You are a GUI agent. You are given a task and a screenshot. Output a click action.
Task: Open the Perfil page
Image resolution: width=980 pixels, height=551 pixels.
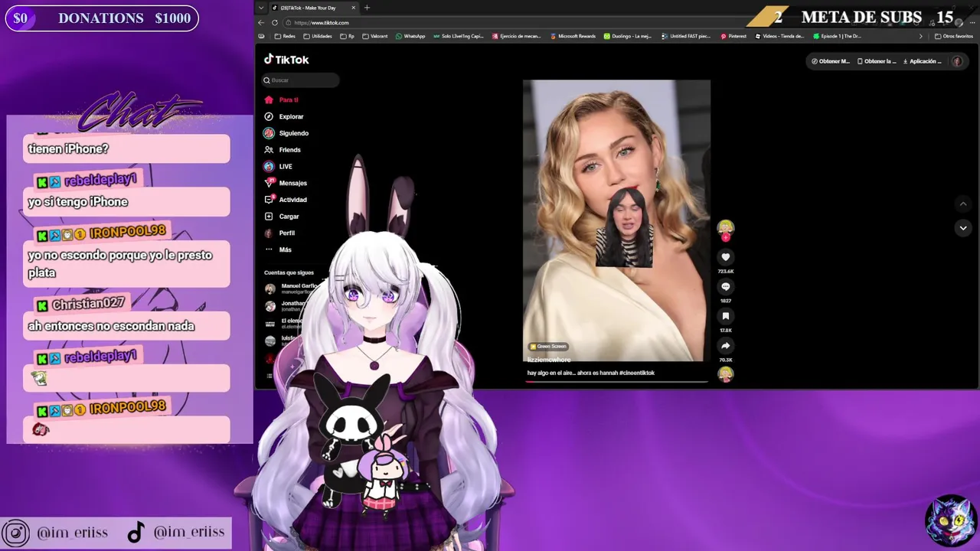(279, 233)
